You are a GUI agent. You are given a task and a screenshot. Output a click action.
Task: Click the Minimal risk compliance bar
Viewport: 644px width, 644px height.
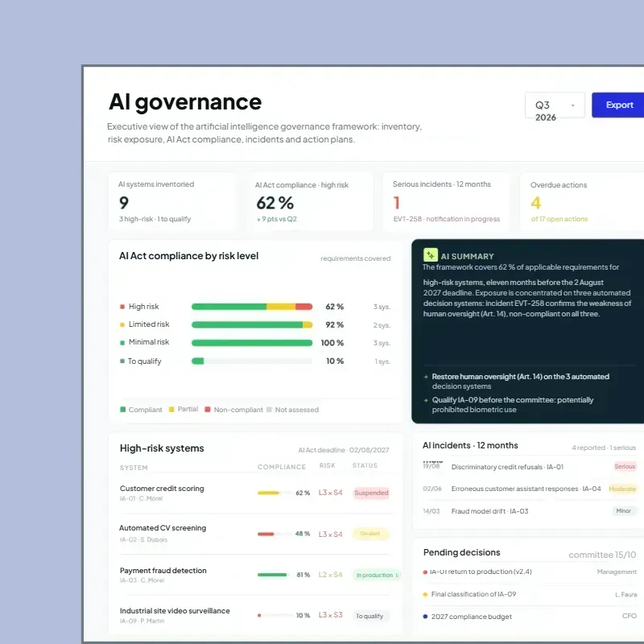252,343
